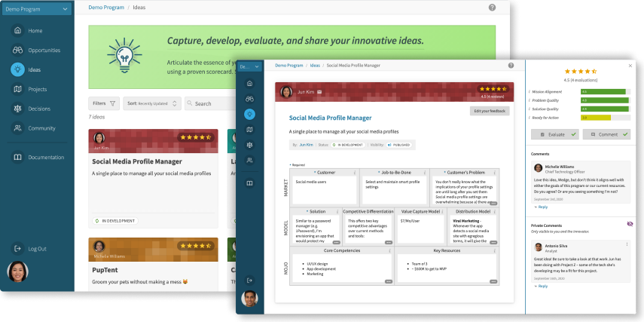
Task: Open the Community people icon
Action: (x=17, y=128)
